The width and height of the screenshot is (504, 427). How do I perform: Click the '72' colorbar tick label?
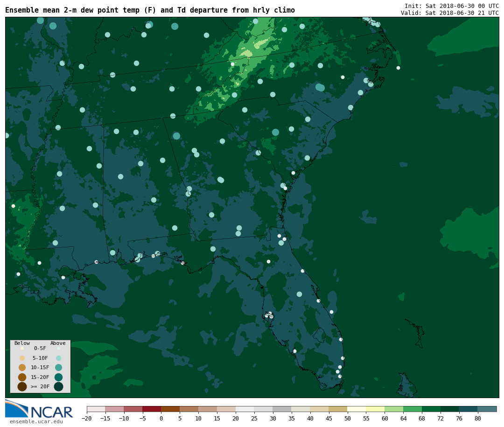point(441,418)
